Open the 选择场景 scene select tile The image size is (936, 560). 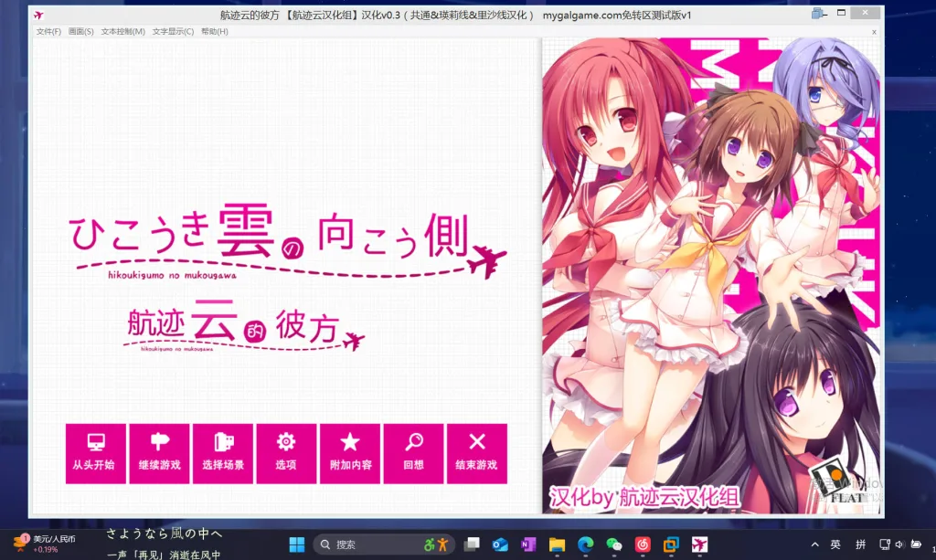click(223, 453)
